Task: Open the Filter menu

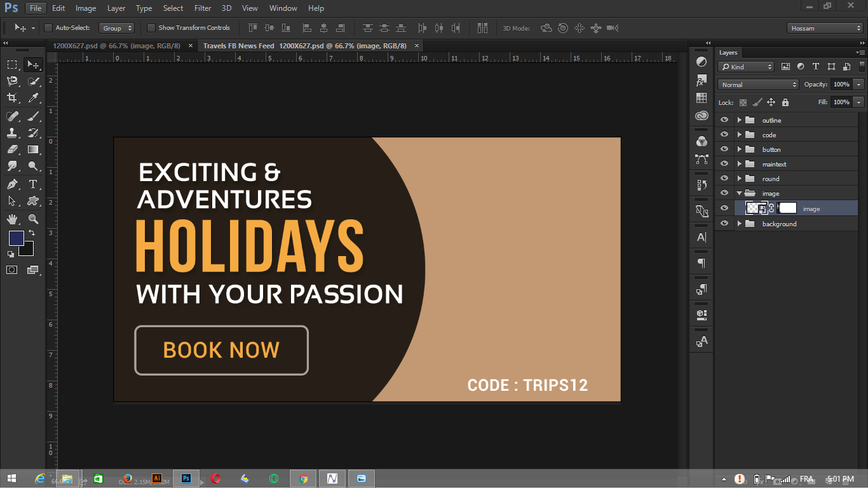Action: tap(202, 8)
